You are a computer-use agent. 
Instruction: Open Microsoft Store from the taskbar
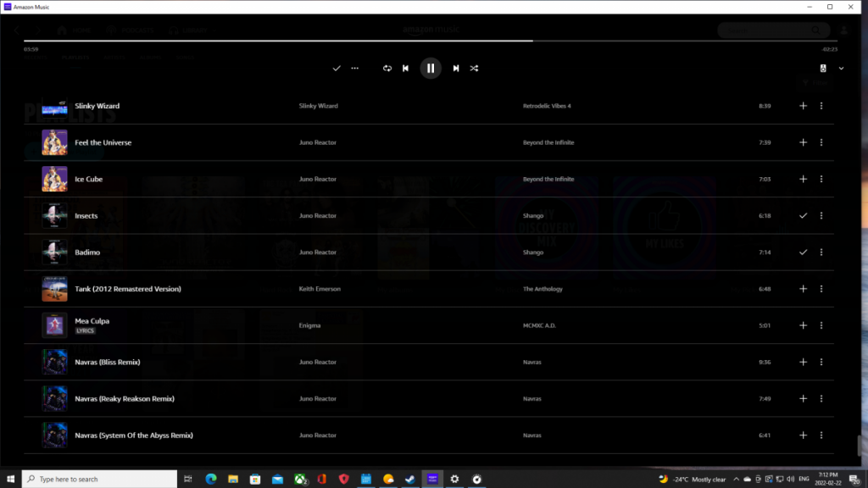click(255, 480)
